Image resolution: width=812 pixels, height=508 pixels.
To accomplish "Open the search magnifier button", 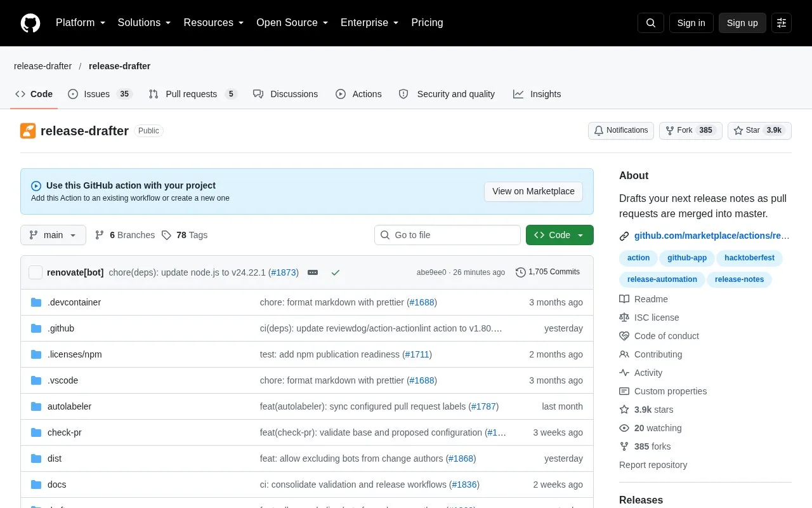I will pos(651,23).
